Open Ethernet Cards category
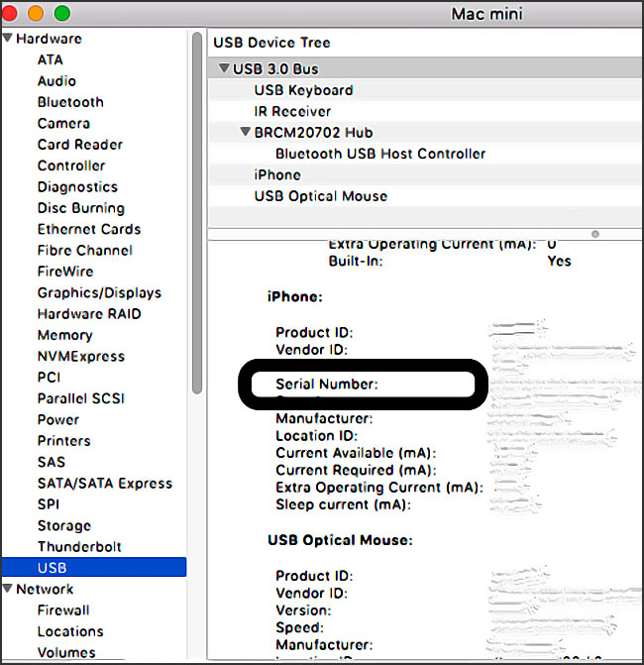 point(89,230)
